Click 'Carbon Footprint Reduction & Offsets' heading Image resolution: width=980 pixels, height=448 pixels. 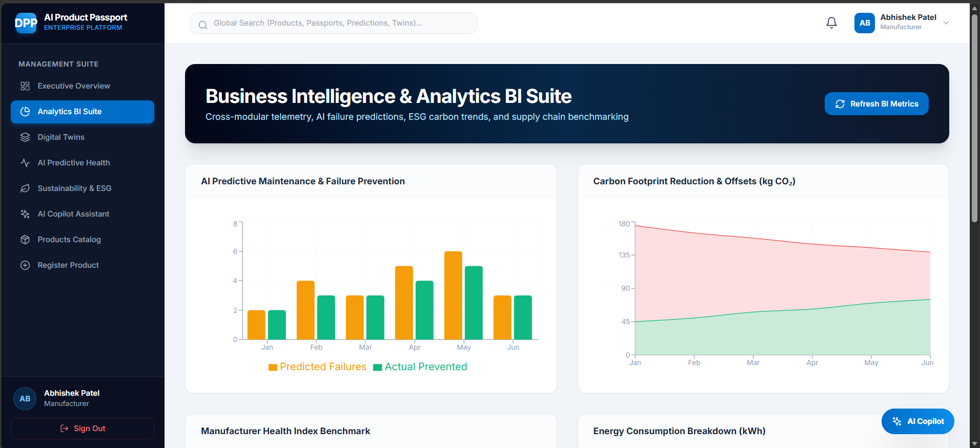tap(694, 181)
